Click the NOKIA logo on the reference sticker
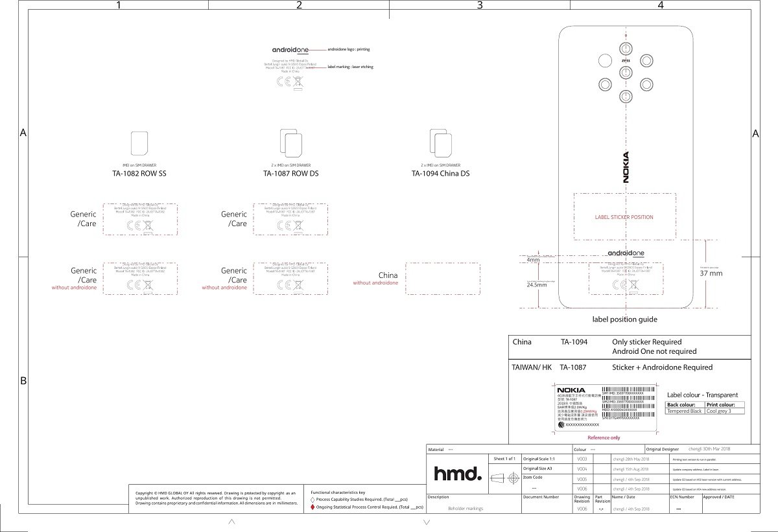This screenshot has width=778, height=532. point(571,389)
